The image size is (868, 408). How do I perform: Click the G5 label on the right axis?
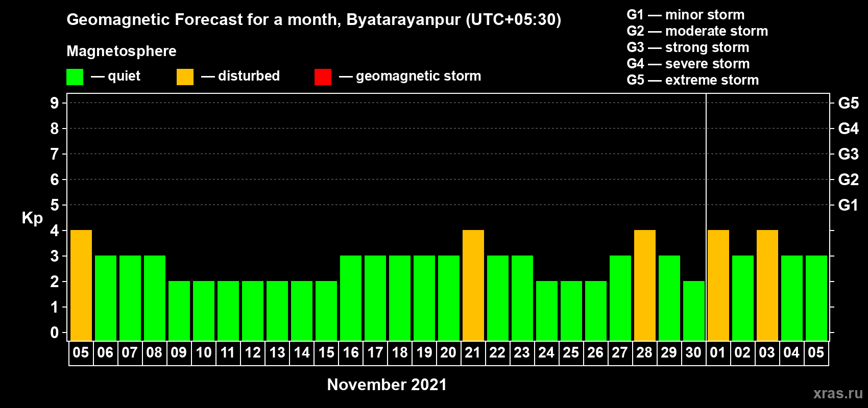(849, 103)
